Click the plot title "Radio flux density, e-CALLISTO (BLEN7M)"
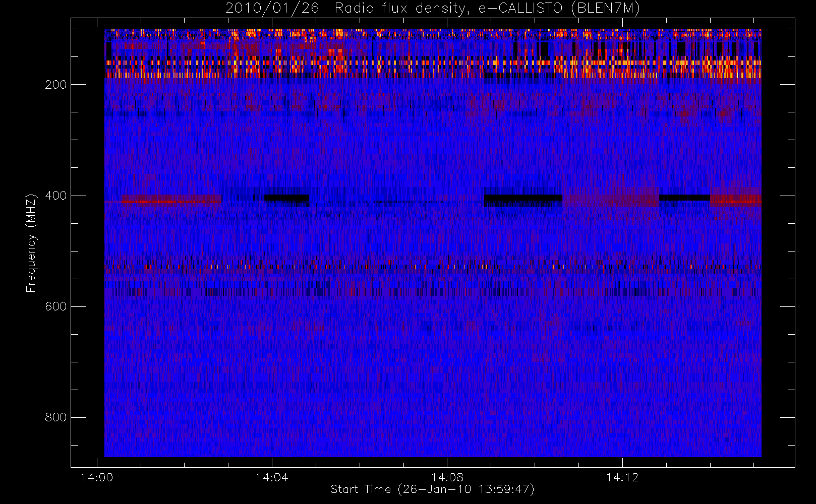The width and height of the screenshot is (816, 504). click(487, 8)
